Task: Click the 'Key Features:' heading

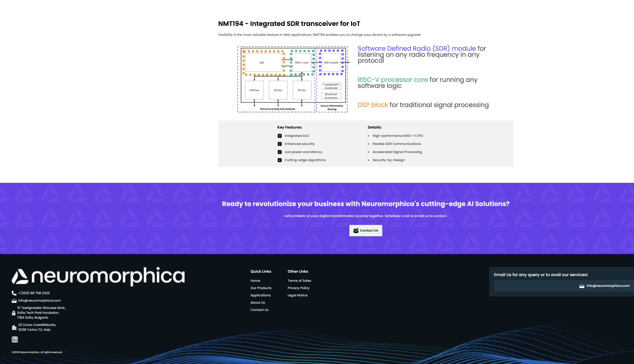Action: click(x=290, y=127)
